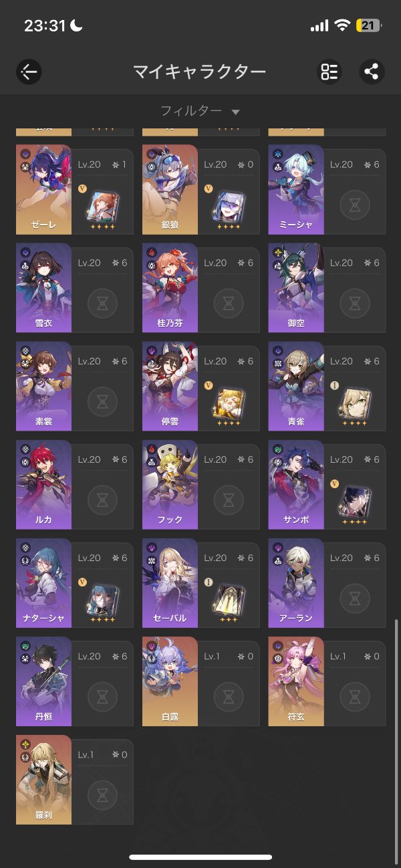This screenshot has width=401, height=868.
Task: Tap the empty light cone slot for 白露
Action: 228,696
